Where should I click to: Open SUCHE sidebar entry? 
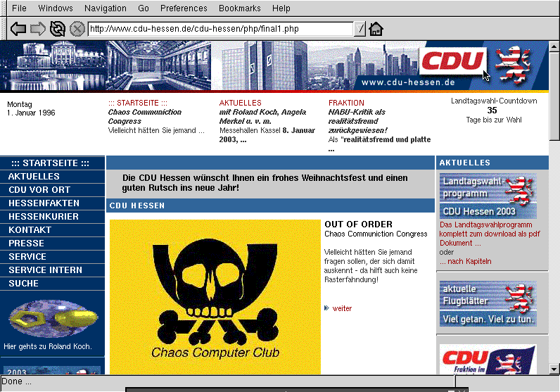[52, 284]
